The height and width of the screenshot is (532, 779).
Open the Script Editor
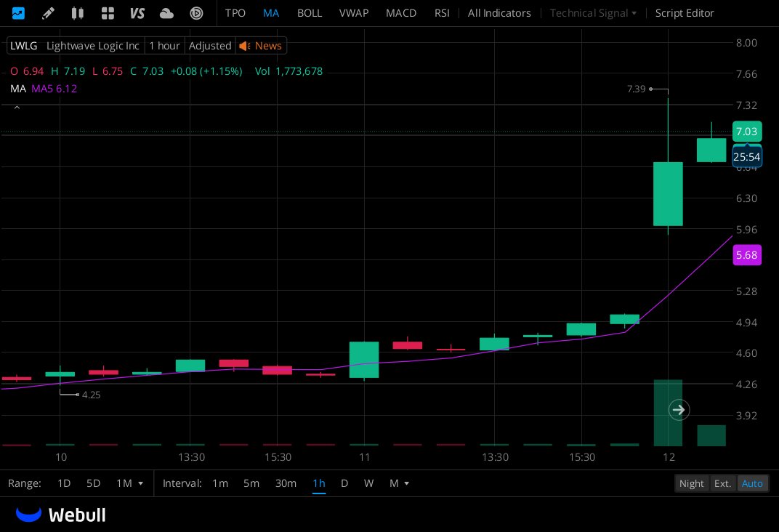pyautogui.click(x=684, y=13)
